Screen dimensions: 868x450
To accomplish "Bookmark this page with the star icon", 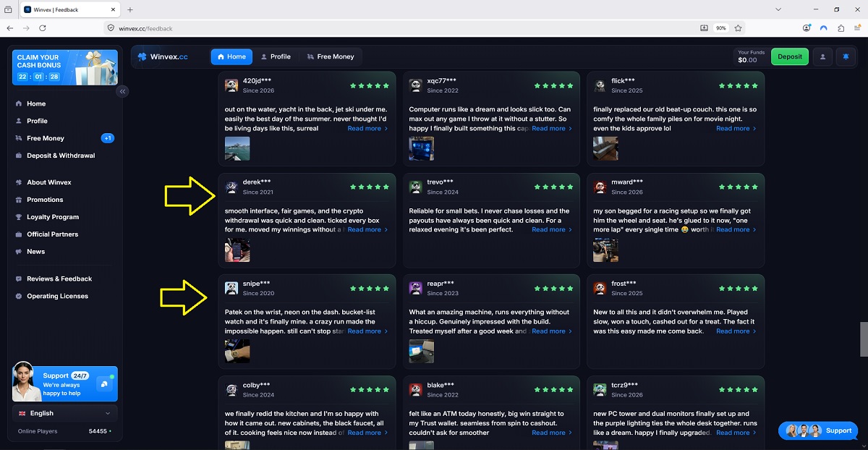I will click(x=739, y=28).
